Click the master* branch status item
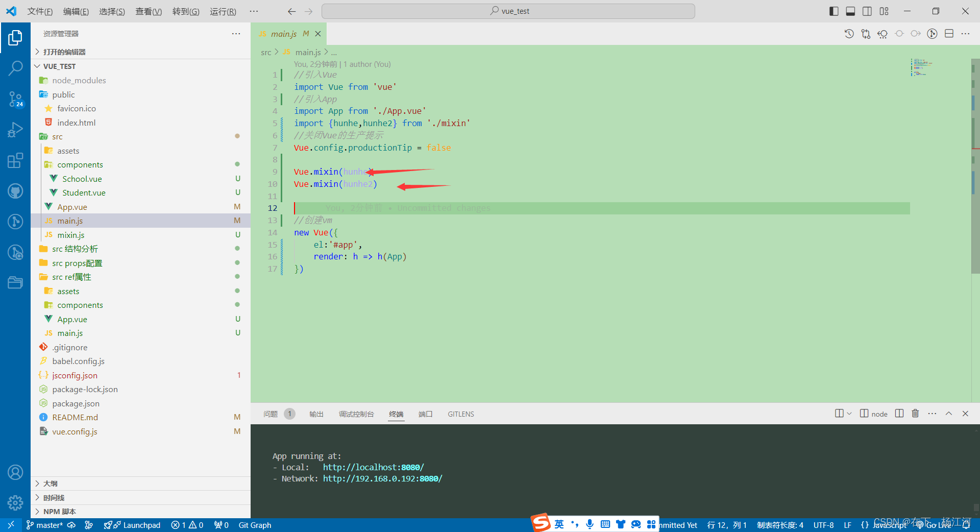The width and height of the screenshot is (980, 532). [44, 525]
